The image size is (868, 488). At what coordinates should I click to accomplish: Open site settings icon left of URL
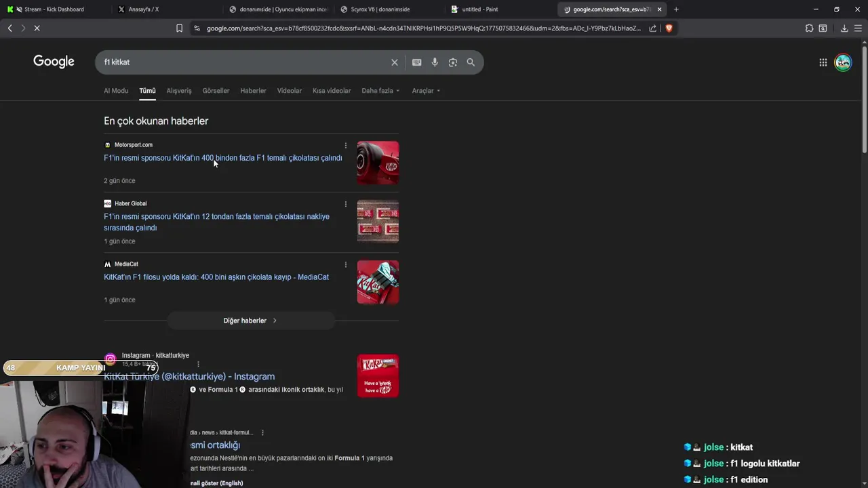[x=197, y=28]
